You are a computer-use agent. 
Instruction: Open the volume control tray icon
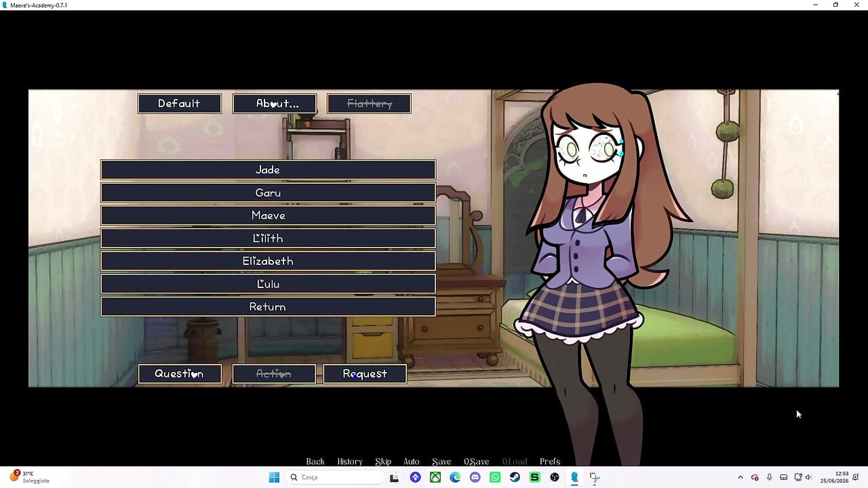tap(808, 477)
